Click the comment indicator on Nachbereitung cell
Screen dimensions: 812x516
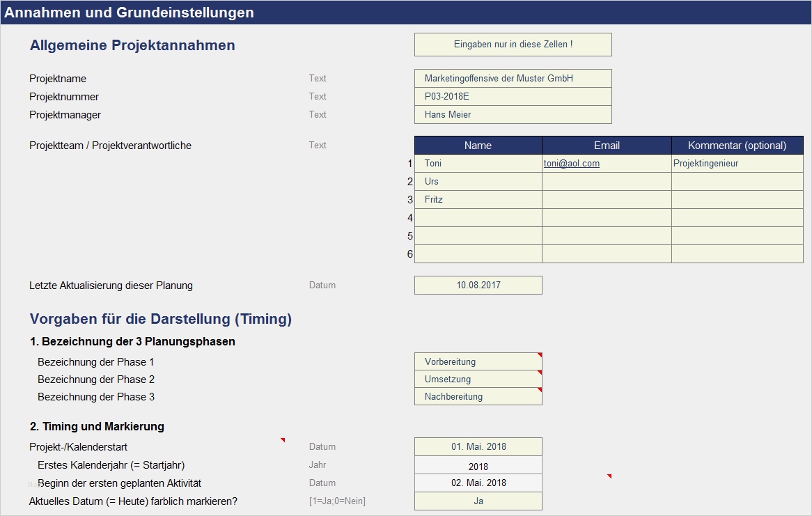point(539,391)
